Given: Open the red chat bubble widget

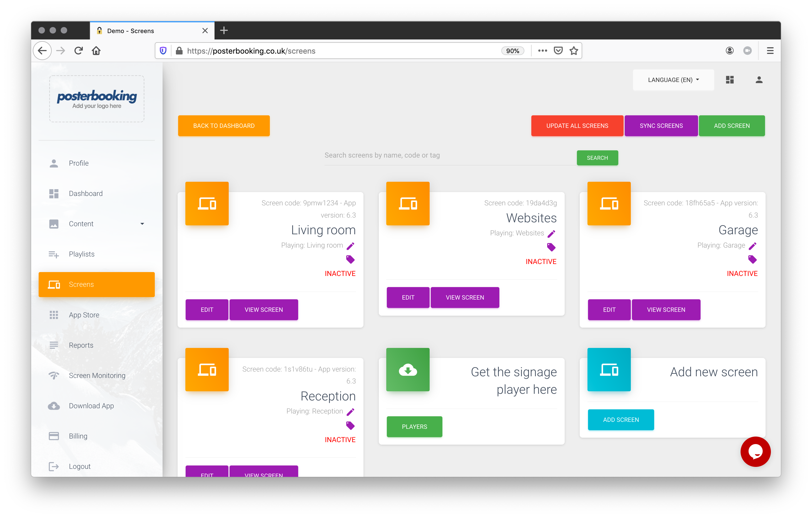Looking at the screenshot, I should click(755, 452).
